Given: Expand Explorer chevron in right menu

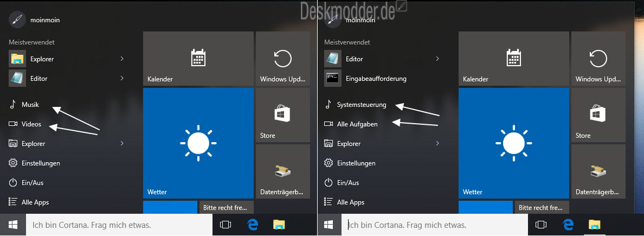Looking at the screenshot, I should pyautogui.click(x=437, y=143).
